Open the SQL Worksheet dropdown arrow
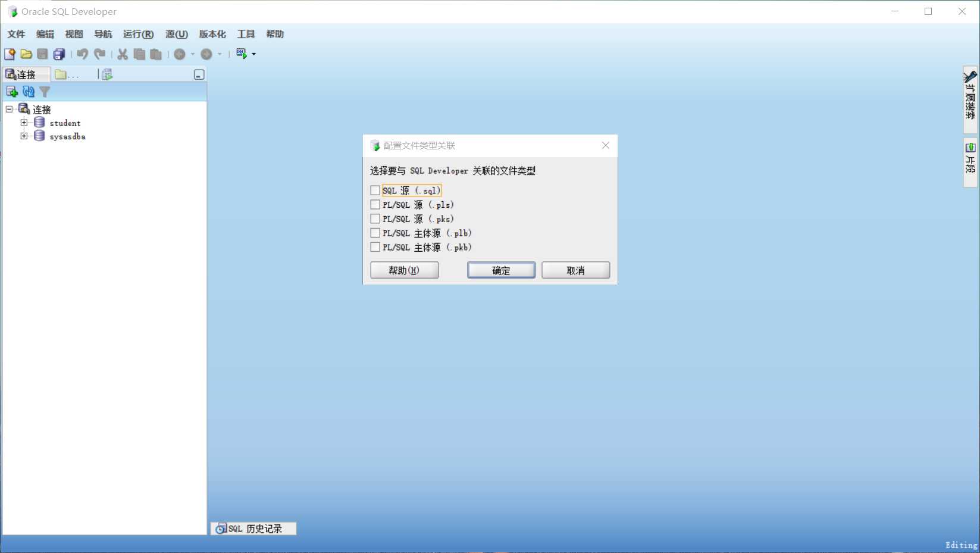Screen dimensions: 980x553 pos(254,54)
